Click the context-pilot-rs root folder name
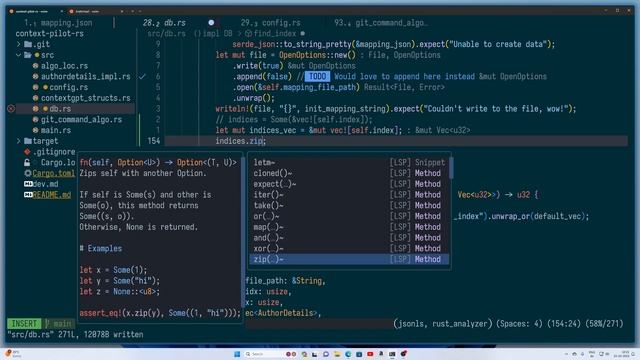Viewport: 640px width, 360px height. [49, 33]
